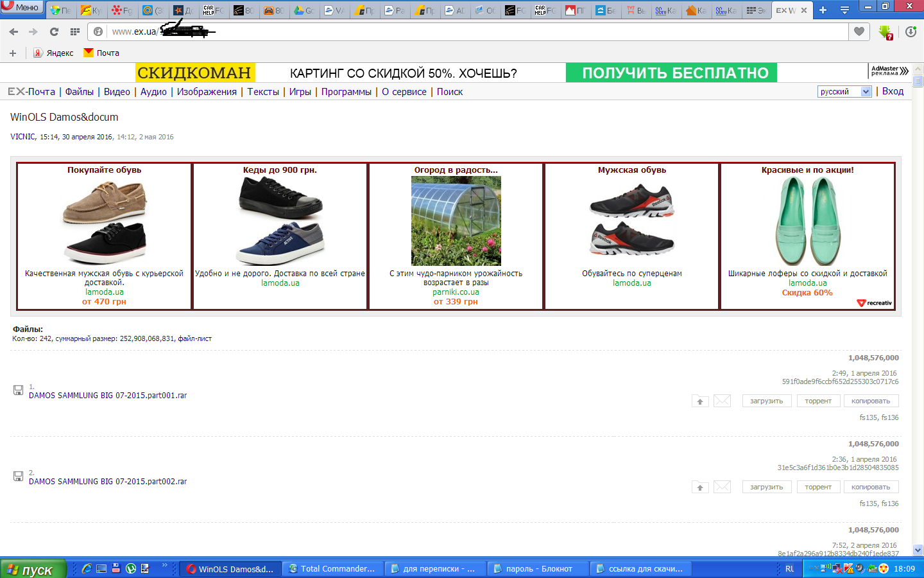Viewport: 924px width, 578px height.
Task: Click копировать for part002.rar
Action: pyautogui.click(x=871, y=487)
